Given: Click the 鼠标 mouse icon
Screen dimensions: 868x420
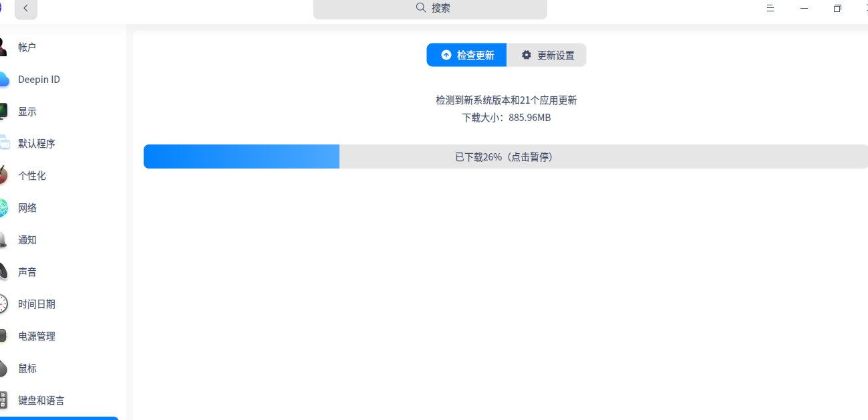Looking at the screenshot, I should tap(3, 368).
